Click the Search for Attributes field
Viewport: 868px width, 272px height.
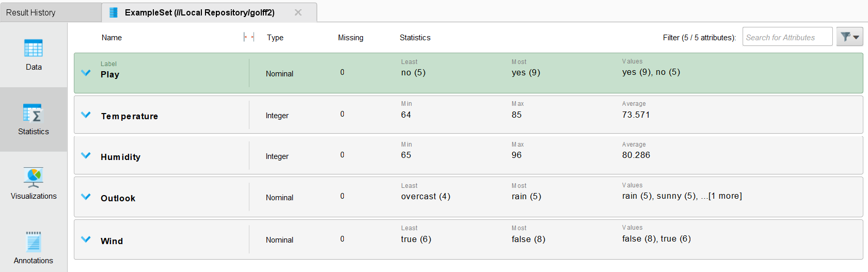pyautogui.click(x=786, y=37)
